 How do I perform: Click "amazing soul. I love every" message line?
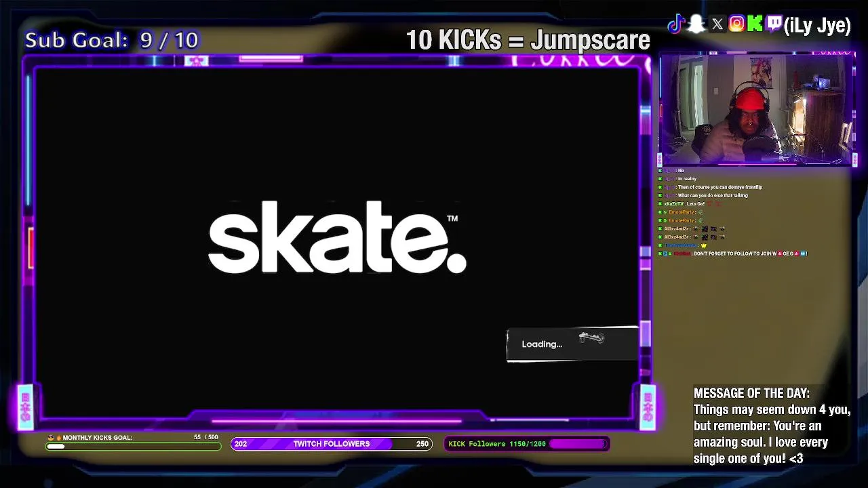click(x=761, y=443)
